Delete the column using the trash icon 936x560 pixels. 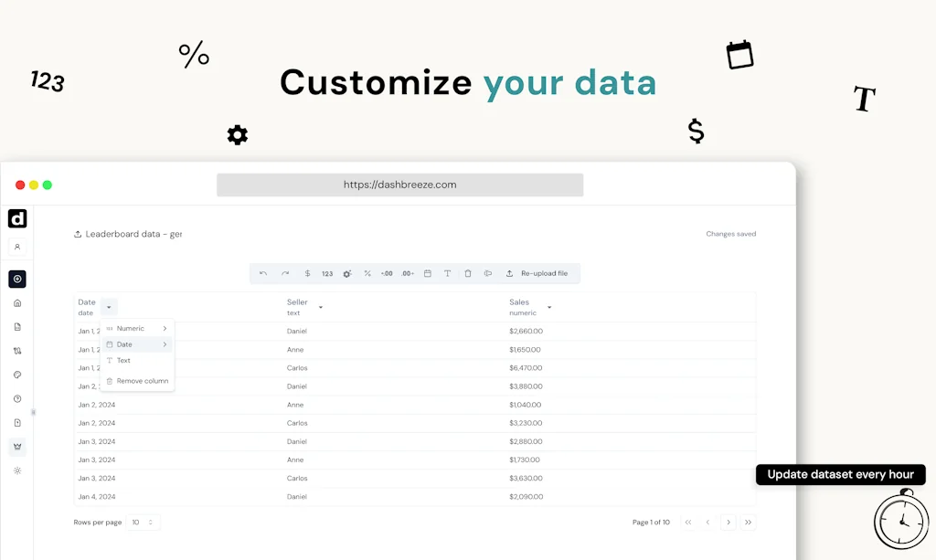point(467,273)
